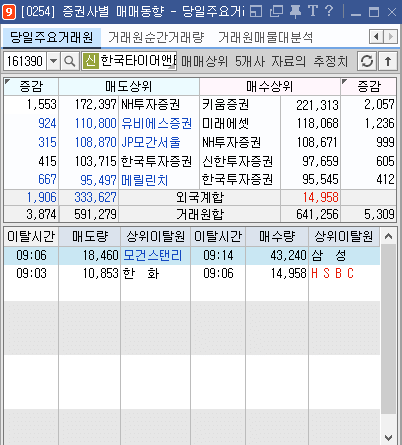This screenshot has width=402, height=445.
Task: Click the 매수상위 column header
Action: pyautogui.click(x=270, y=87)
